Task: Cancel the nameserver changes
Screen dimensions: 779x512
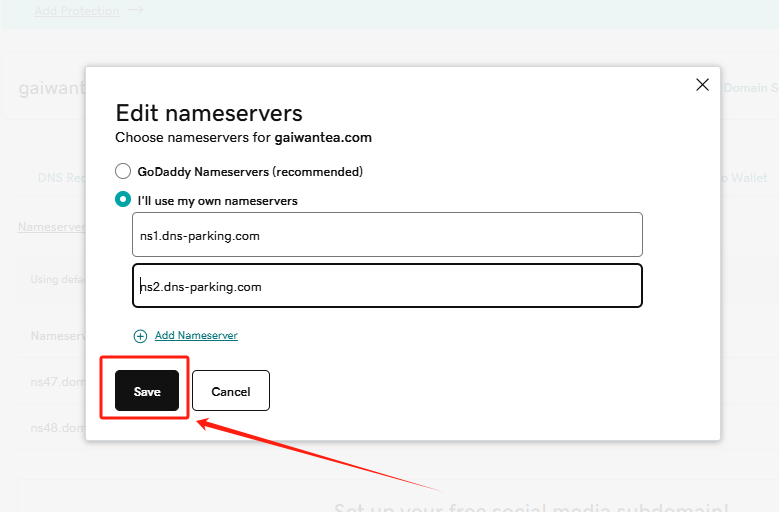Action: 230,391
